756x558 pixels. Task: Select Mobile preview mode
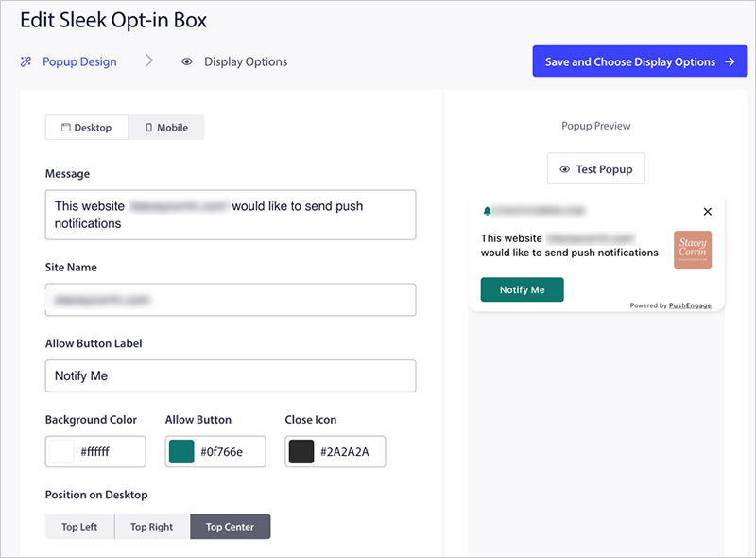coord(166,127)
